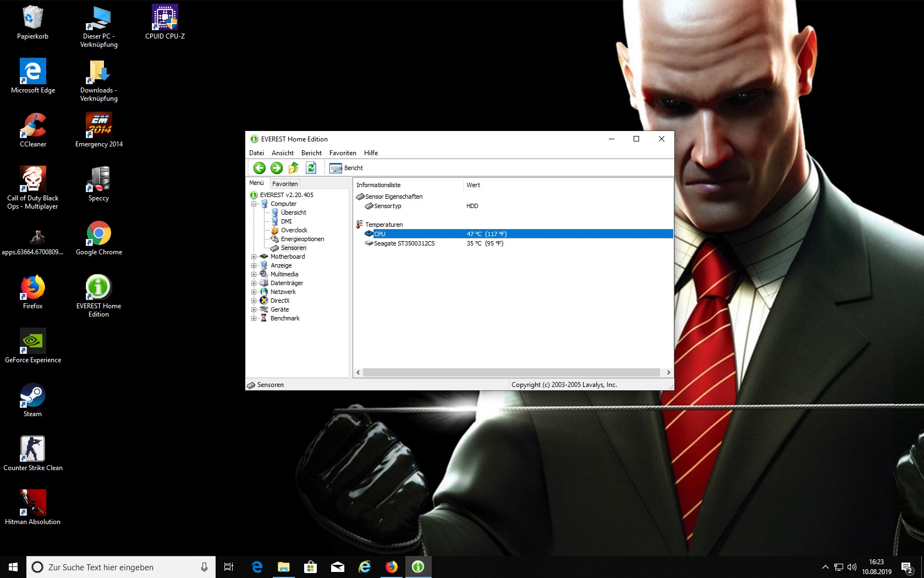
Task: Click the scrollbar left arrow button
Action: (358, 373)
